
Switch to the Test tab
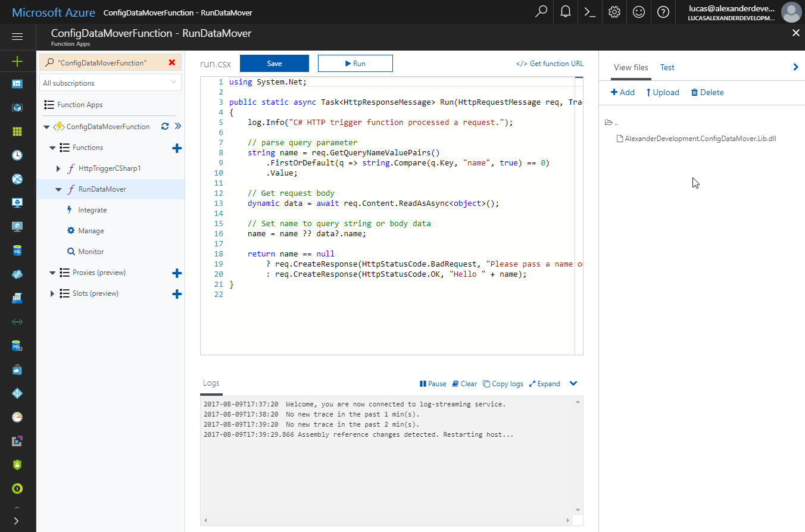[x=667, y=67]
